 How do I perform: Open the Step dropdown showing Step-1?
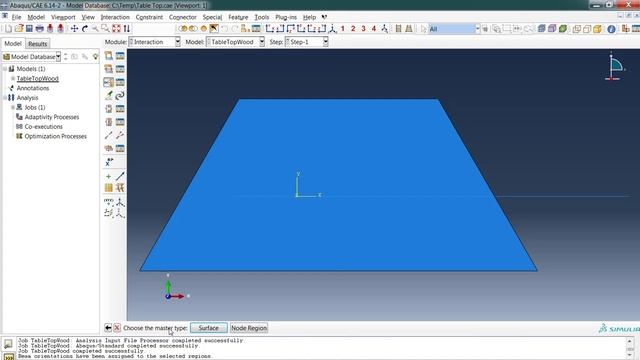pos(307,42)
